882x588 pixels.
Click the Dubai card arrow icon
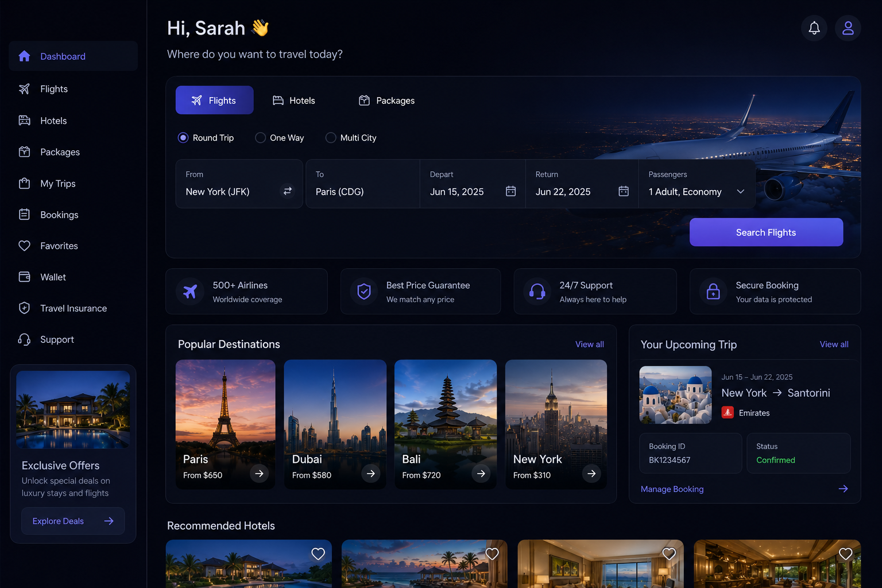point(371,474)
